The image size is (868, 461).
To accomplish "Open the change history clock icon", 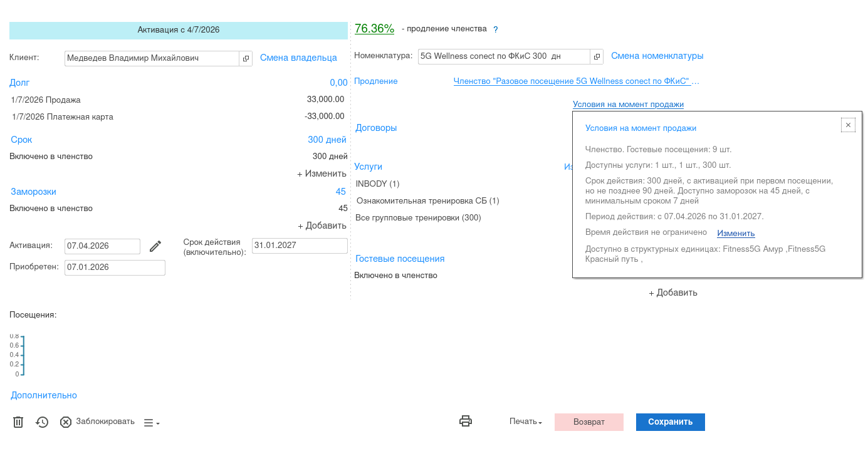I will [x=42, y=422].
